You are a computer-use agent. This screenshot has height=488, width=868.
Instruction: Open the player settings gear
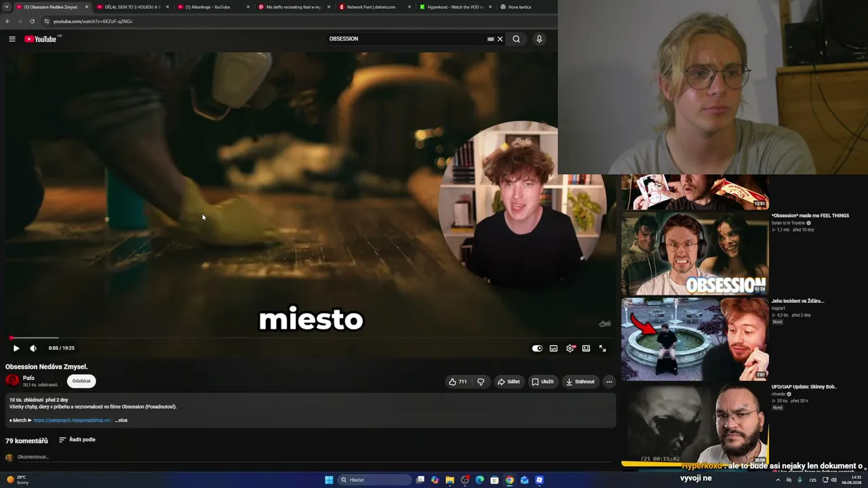point(570,348)
